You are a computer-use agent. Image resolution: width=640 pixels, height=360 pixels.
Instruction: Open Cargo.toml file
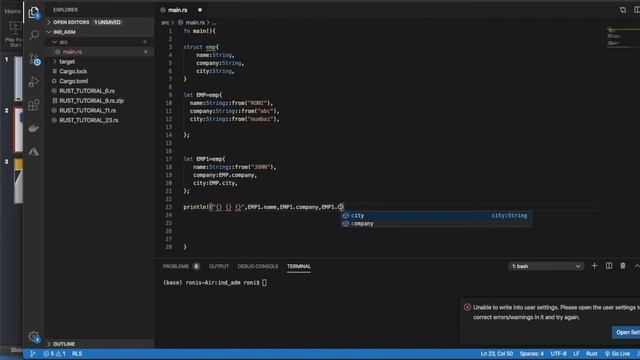[73, 81]
